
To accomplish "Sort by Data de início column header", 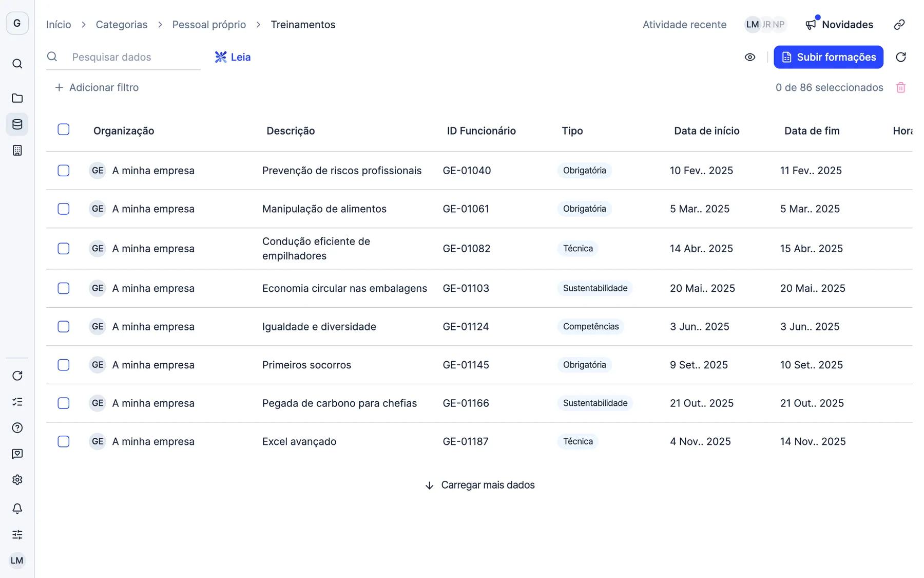I will (706, 130).
